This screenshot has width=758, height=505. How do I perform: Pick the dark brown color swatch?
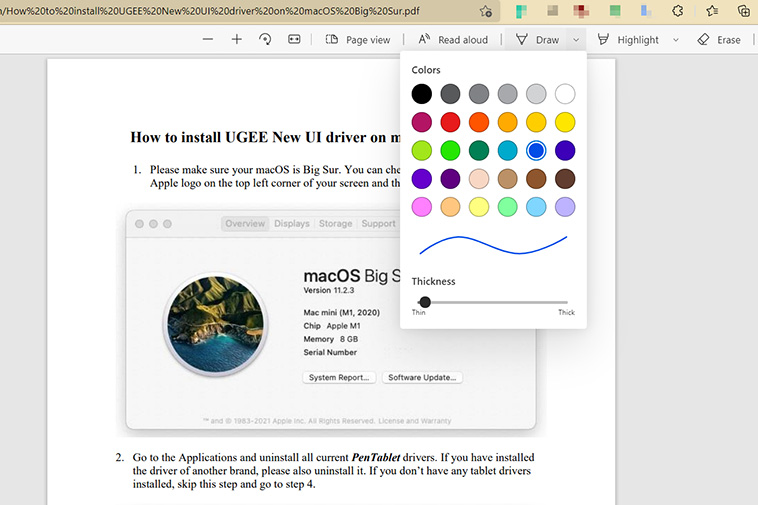(565, 179)
